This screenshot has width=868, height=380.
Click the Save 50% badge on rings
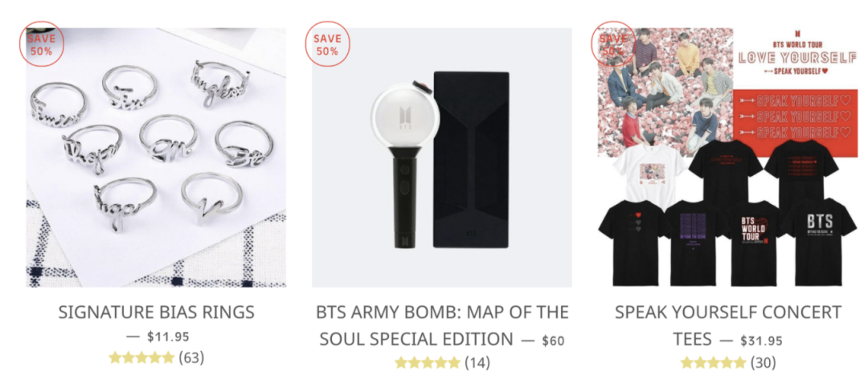(x=42, y=44)
